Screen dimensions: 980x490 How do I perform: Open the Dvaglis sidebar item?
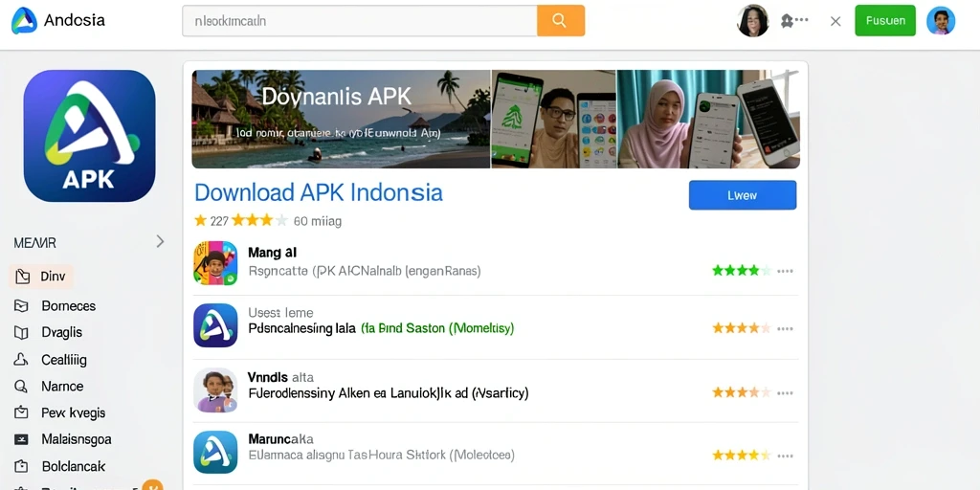coord(48,332)
